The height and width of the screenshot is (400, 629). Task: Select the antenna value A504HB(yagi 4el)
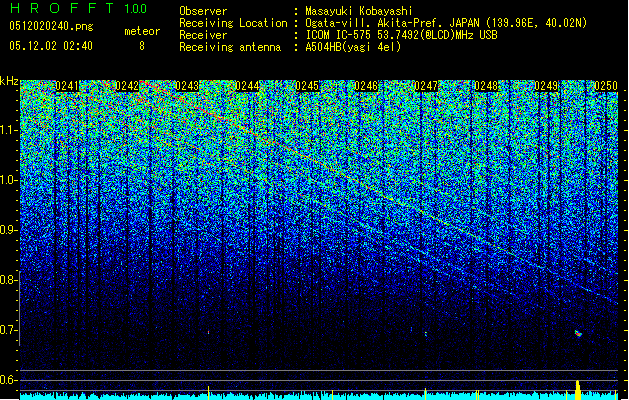353,47
